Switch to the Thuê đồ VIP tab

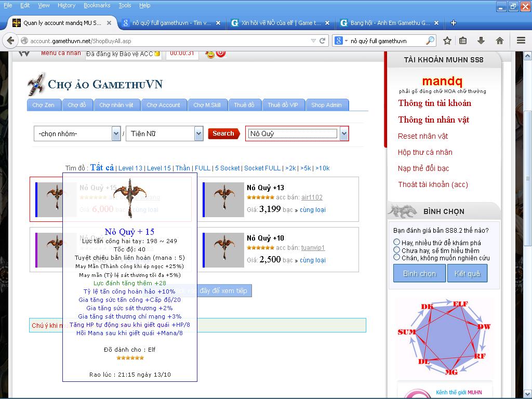tap(283, 105)
